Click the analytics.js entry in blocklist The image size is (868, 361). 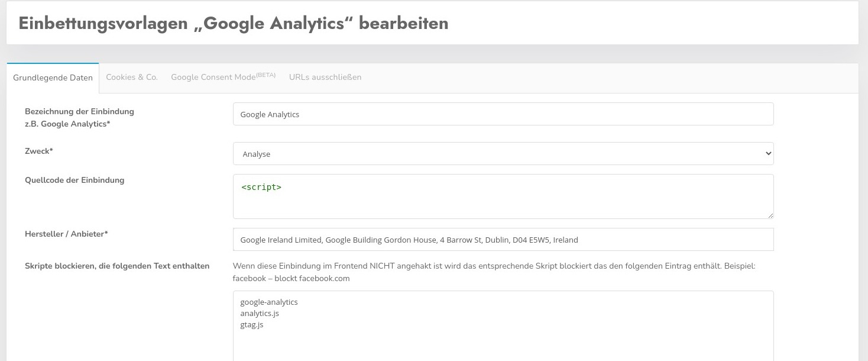[x=260, y=314]
